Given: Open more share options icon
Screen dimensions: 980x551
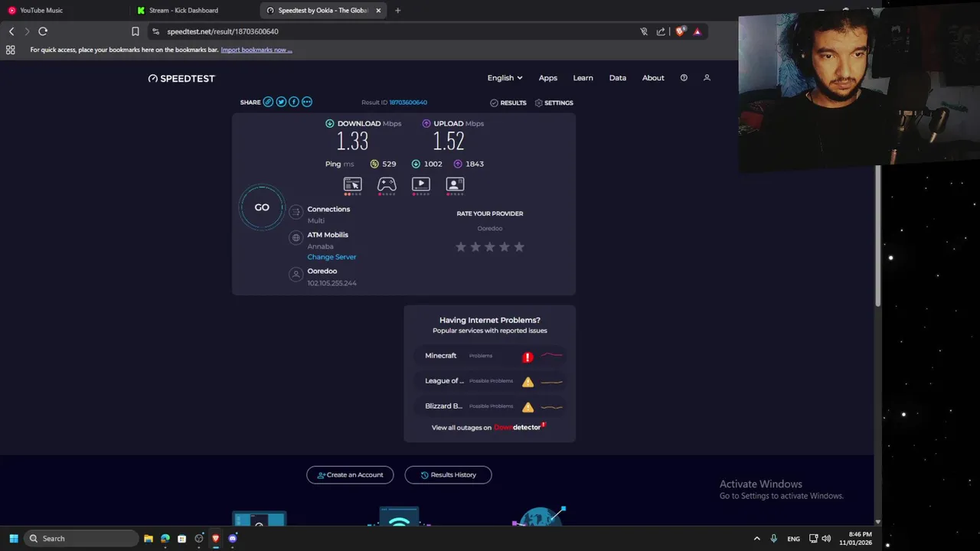Looking at the screenshot, I should point(307,102).
